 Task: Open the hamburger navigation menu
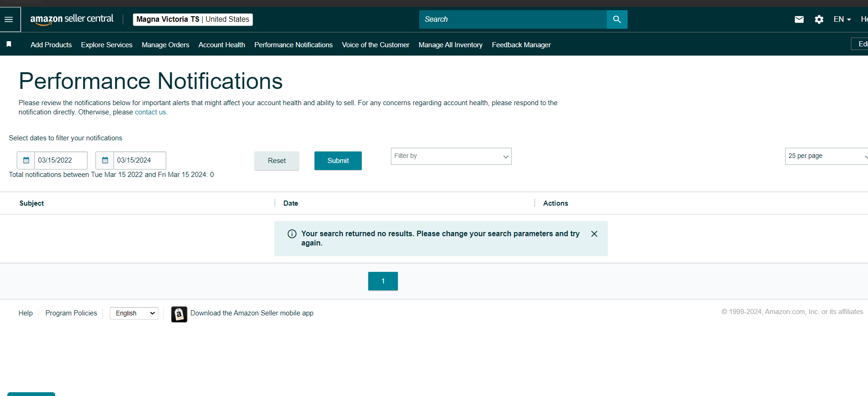tap(9, 19)
